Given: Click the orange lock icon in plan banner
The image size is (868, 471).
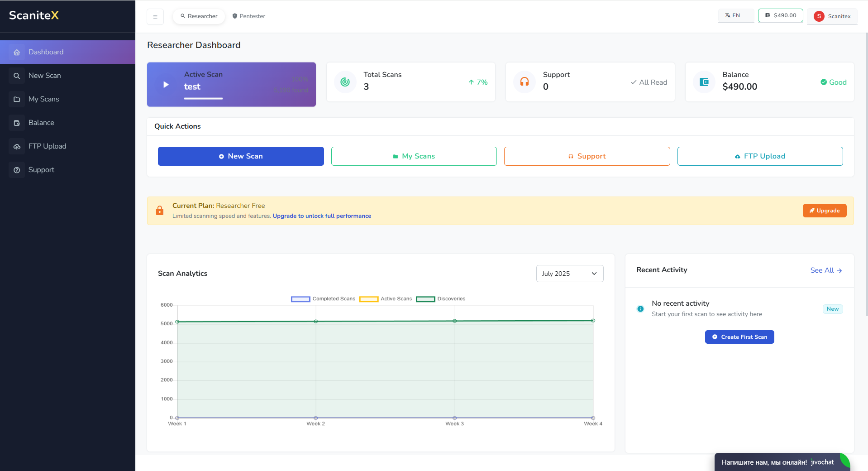Looking at the screenshot, I should click(160, 211).
